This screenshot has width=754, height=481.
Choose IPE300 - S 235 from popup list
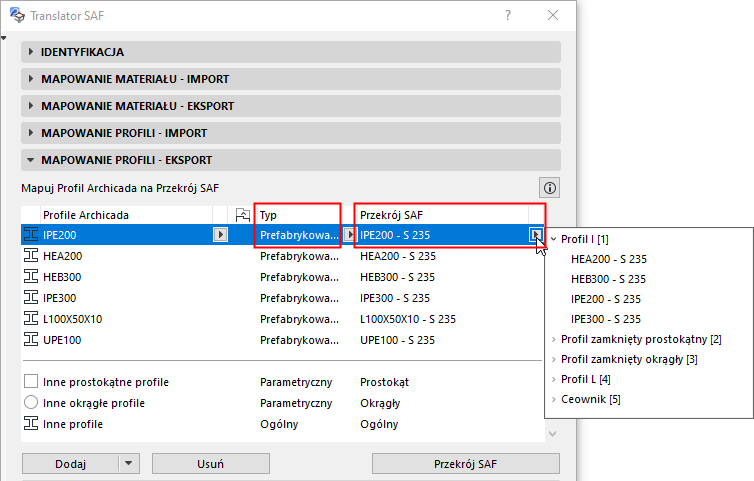click(x=606, y=319)
